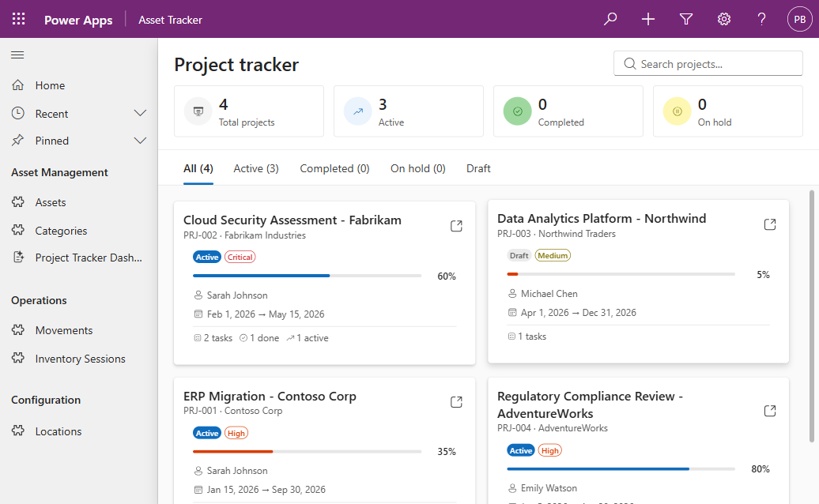Click the Power Apps brand title

78,20
